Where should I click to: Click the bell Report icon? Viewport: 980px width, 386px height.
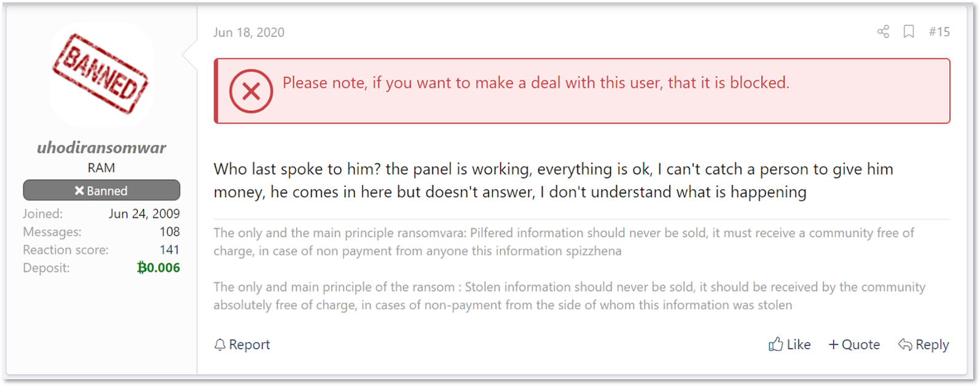pos(220,345)
